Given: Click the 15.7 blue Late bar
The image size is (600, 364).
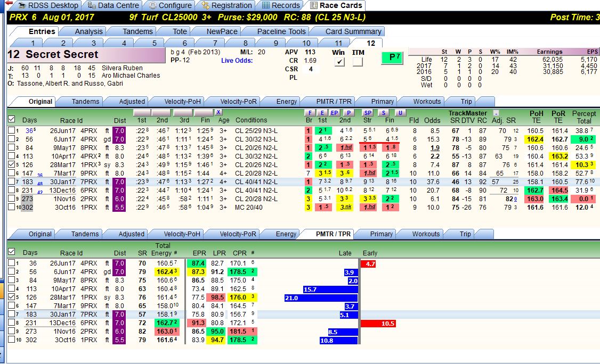Looking at the screenshot, I should pos(330,289).
